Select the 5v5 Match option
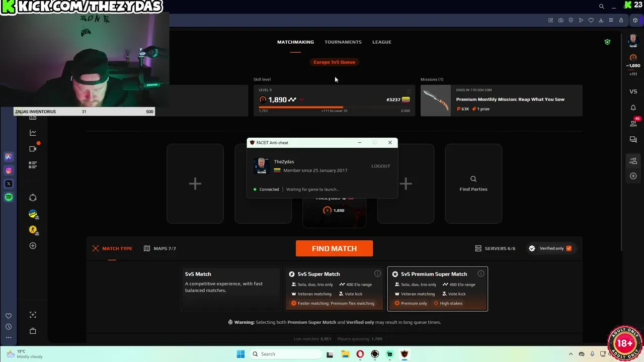 (231, 289)
